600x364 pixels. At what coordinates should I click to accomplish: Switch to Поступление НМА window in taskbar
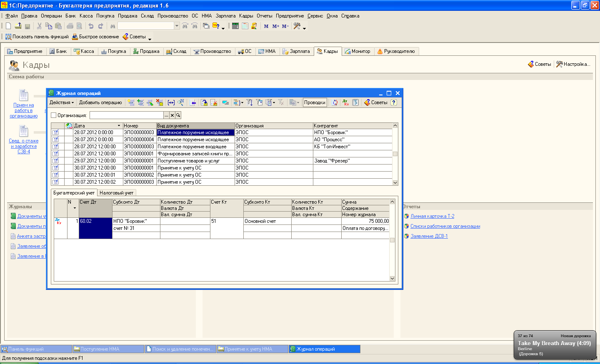[x=108, y=349]
